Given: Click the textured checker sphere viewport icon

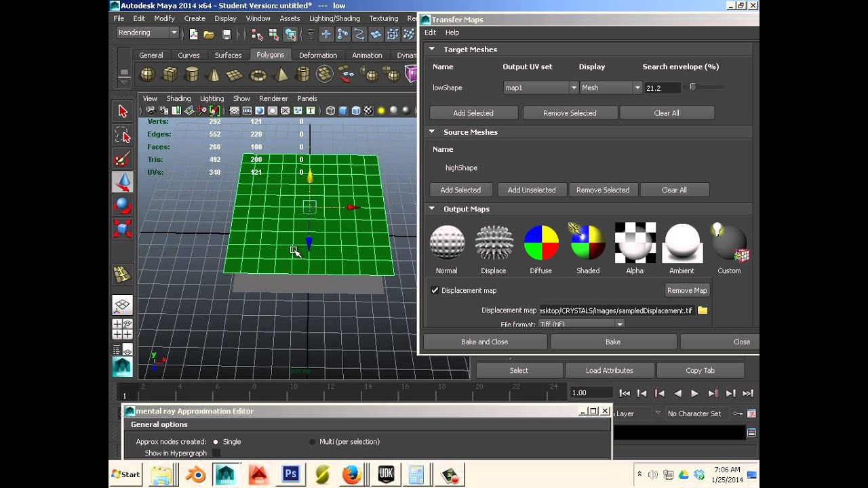Looking at the screenshot, I should pos(368,110).
